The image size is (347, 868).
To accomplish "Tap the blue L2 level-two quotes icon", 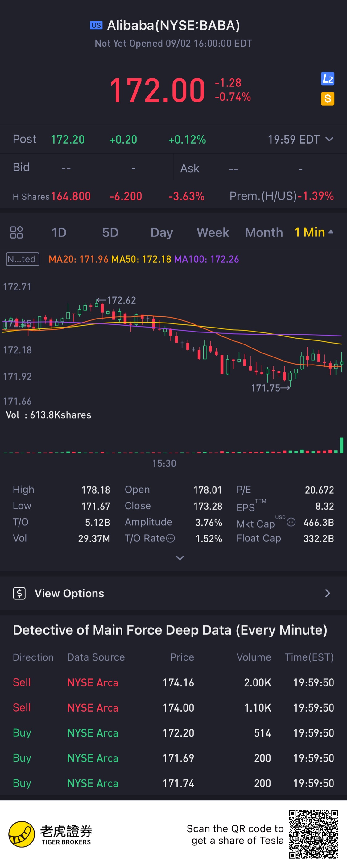I will click(328, 78).
